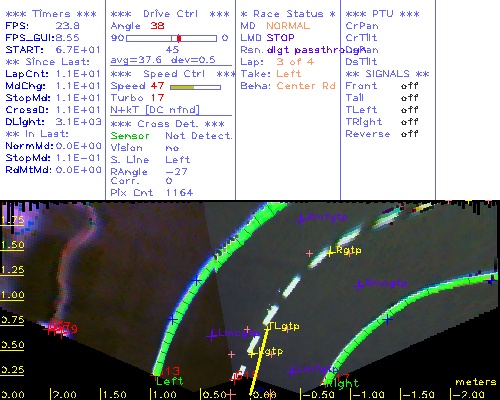The width and height of the screenshot is (500, 400).
Task: Click the 1.00 meter vertical scale tick
Action: pyautogui.click(x=12, y=295)
